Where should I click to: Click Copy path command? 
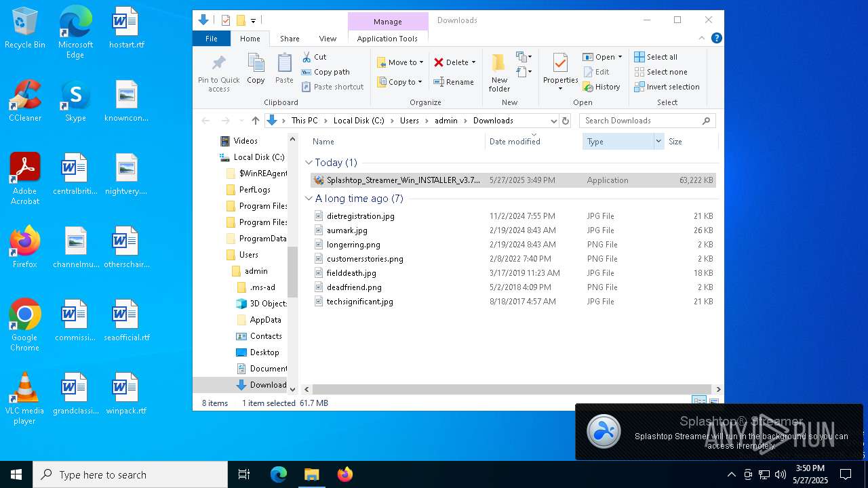click(325, 72)
